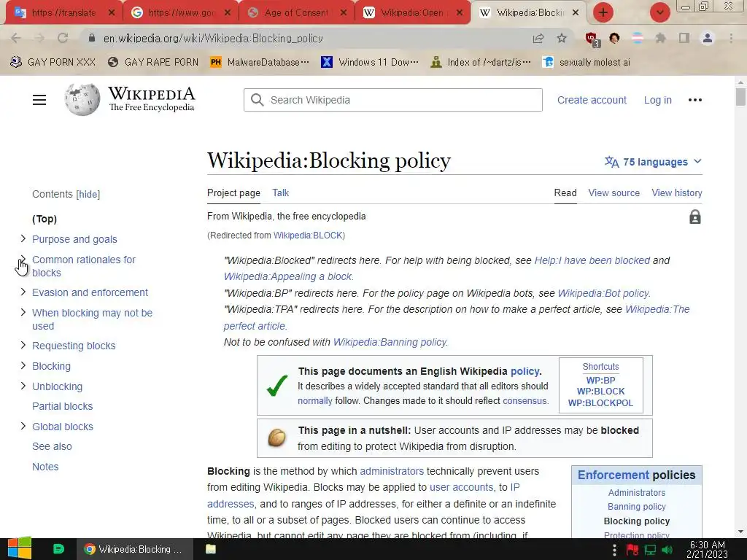This screenshot has height=560, width=747.
Task: Click the network tray icon
Action: point(650,550)
